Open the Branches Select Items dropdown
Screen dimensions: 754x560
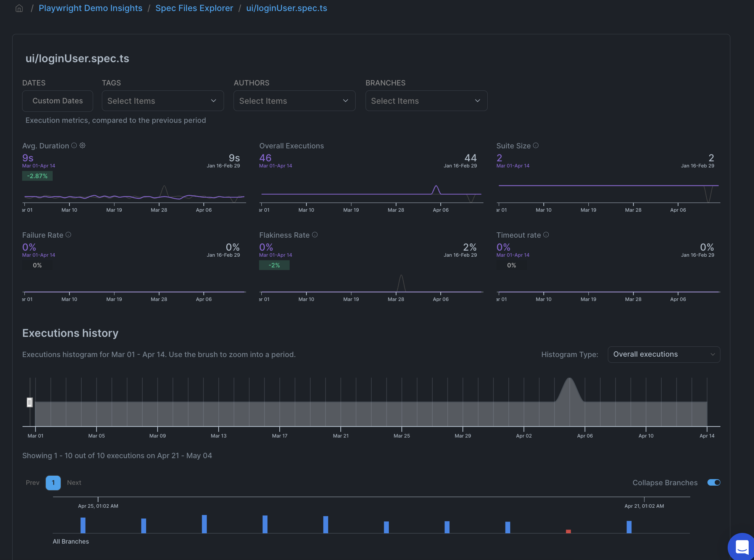point(426,100)
